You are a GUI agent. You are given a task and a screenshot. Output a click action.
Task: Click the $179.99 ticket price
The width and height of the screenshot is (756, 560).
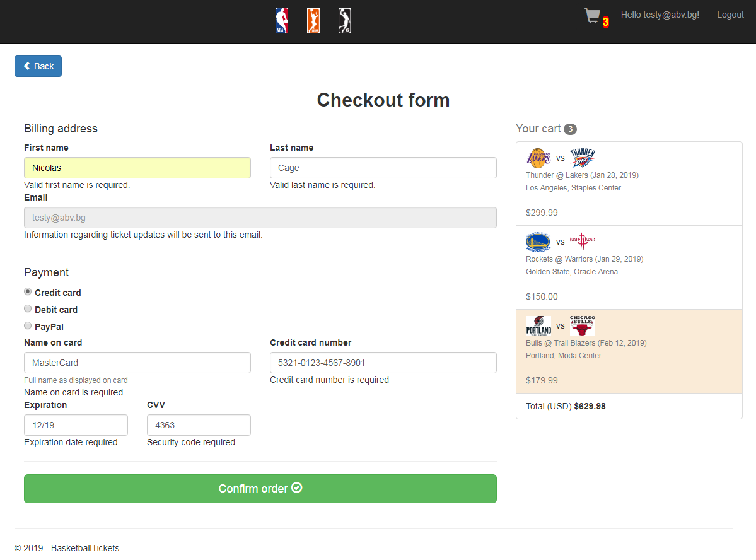542,380
